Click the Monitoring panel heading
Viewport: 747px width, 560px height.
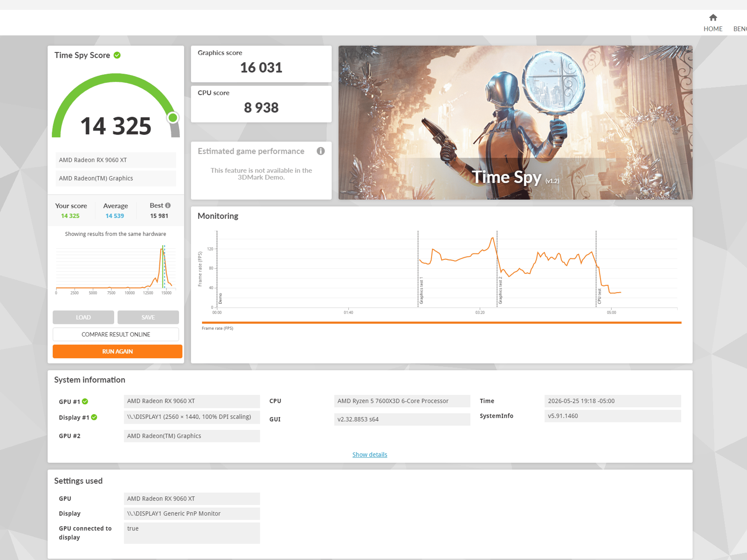[218, 216]
